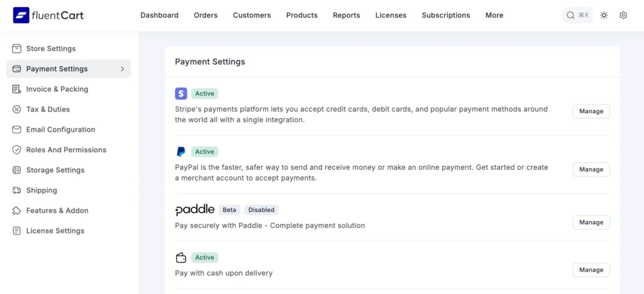Click the search box with ⌘K
The width and height of the screenshot is (644, 294).
tap(577, 15)
